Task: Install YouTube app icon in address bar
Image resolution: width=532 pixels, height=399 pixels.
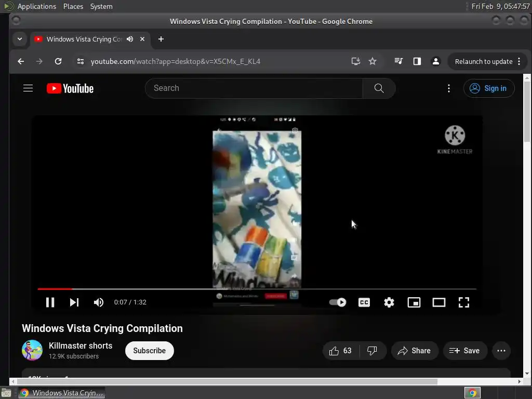Action: (x=355, y=61)
